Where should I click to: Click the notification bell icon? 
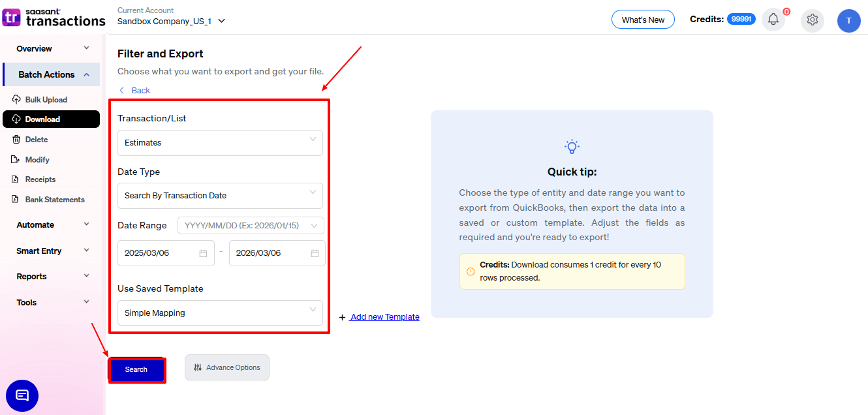(773, 20)
